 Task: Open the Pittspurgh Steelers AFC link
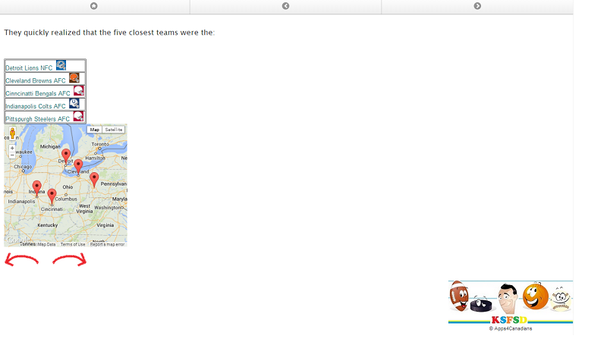click(37, 119)
